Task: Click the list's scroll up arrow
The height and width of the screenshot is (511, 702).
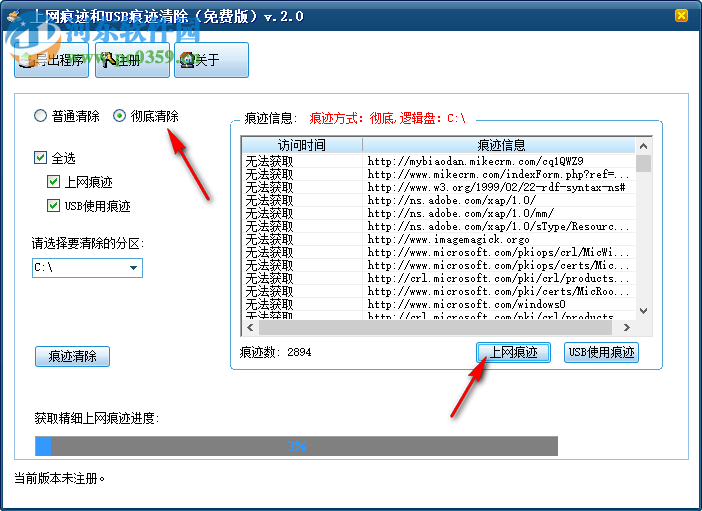Action: click(644, 146)
